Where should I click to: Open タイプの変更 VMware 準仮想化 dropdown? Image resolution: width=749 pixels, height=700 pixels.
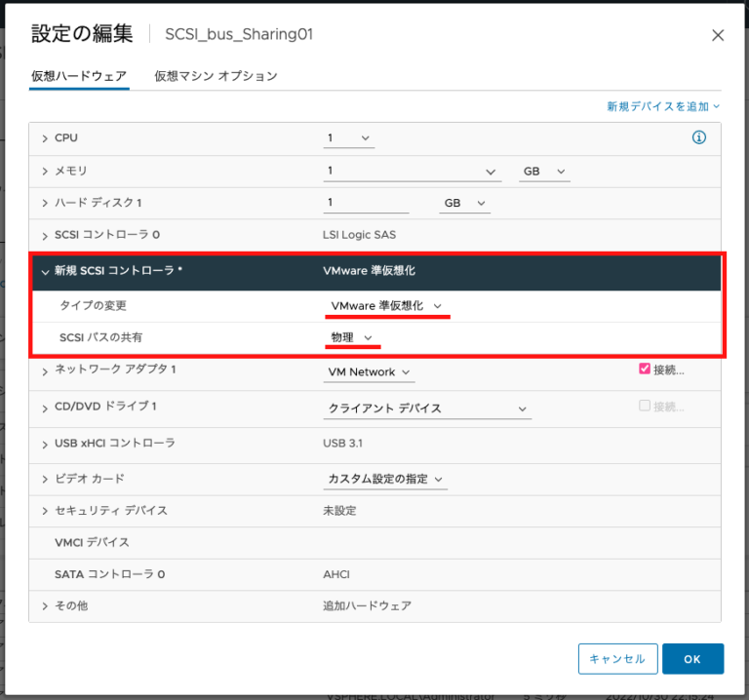tap(387, 305)
